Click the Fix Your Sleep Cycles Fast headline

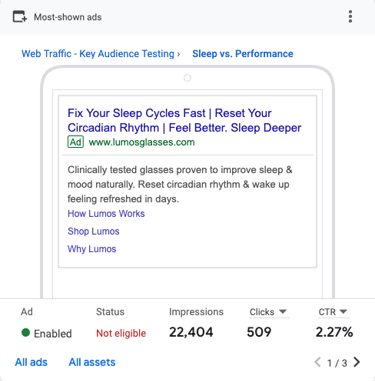point(184,120)
